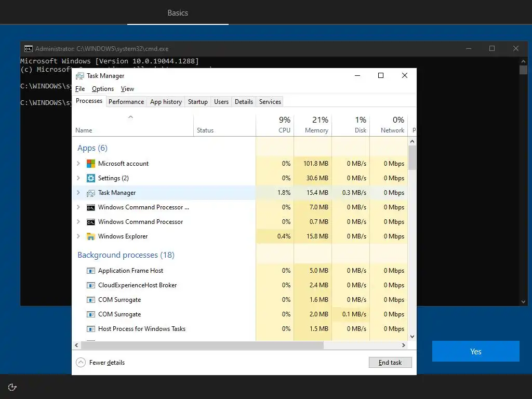Expand the 0.7 MB Windows Command Processor group
This screenshot has height=399, width=532.
pyautogui.click(x=78, y=221)
